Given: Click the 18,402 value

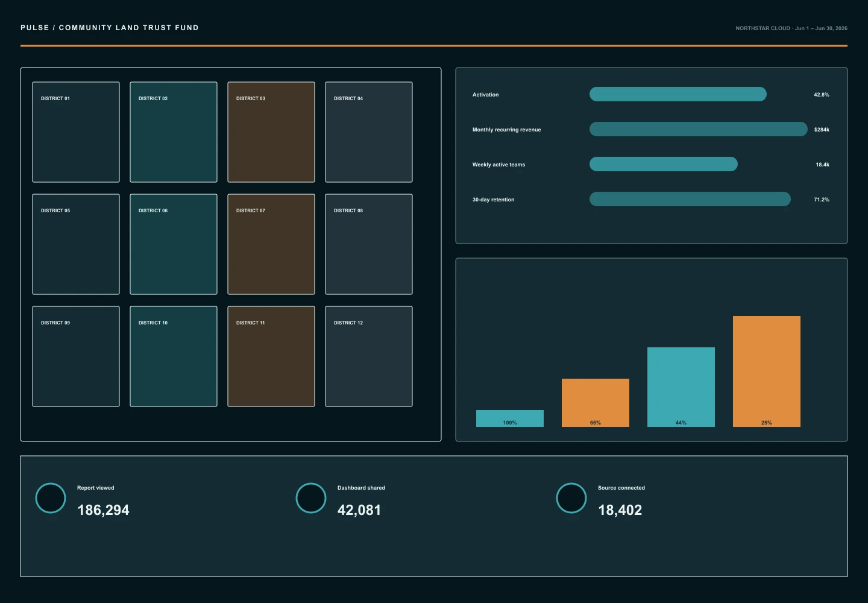Looking at the screenshot, I should tap(620, 510).
